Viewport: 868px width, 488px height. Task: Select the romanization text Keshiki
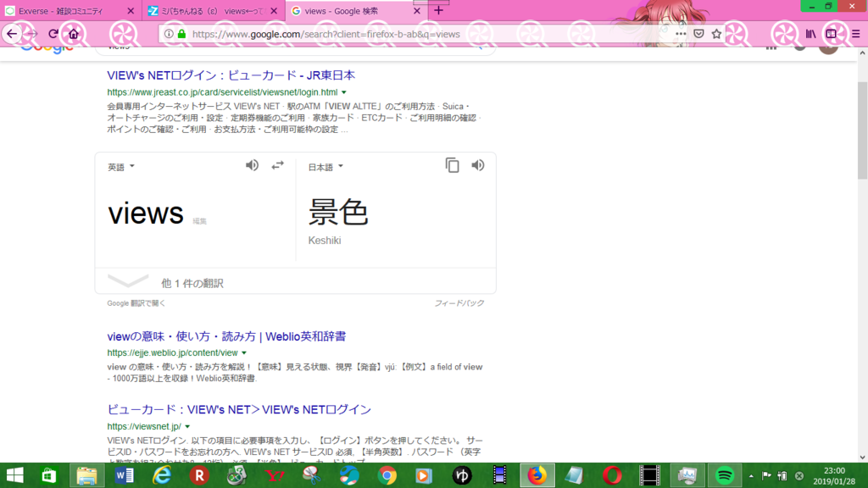click(325, 241)
